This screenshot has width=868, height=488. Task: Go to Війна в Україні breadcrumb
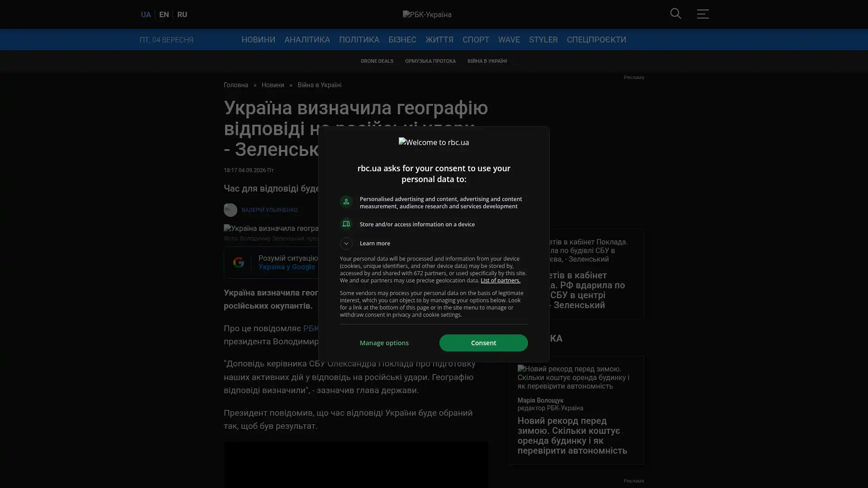[320, 85]
